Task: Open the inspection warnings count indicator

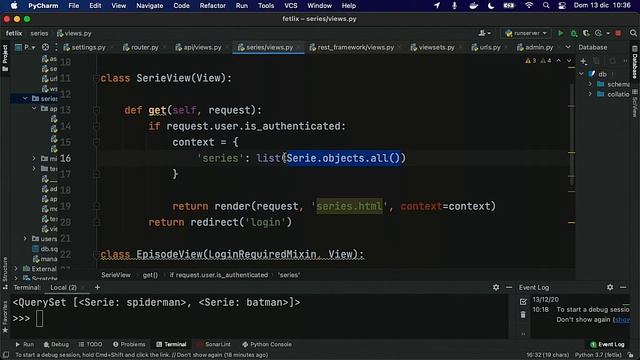Action: pos(538,60)
